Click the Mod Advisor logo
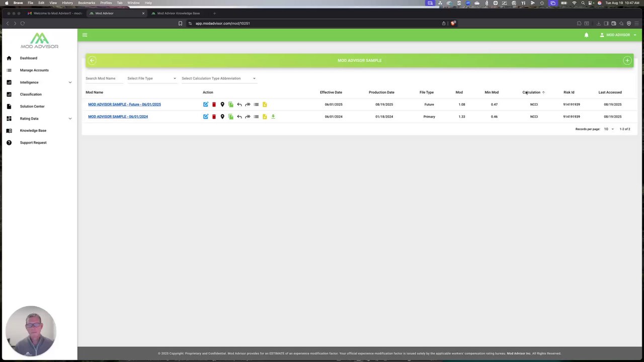Screen dimensions: 644x362 click(x=39, y=41)
